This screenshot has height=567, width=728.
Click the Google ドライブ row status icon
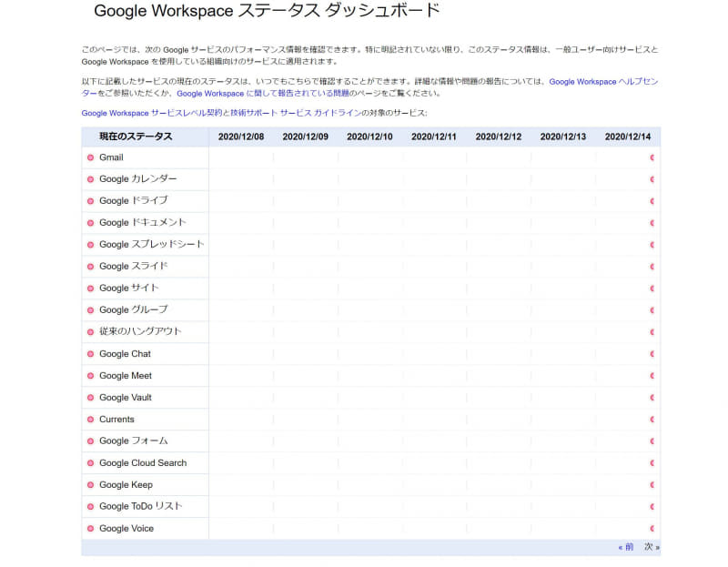[x=90, y=201]
